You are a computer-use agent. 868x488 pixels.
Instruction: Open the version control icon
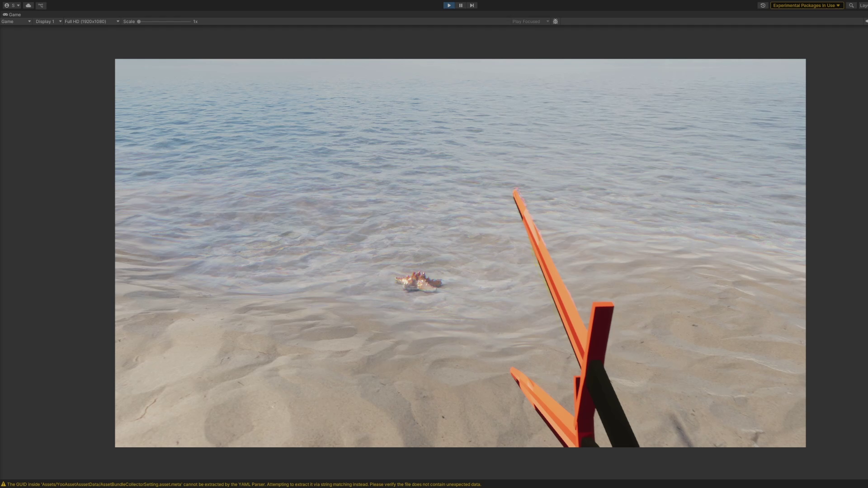pyautogui.click(x=41, y=5)
